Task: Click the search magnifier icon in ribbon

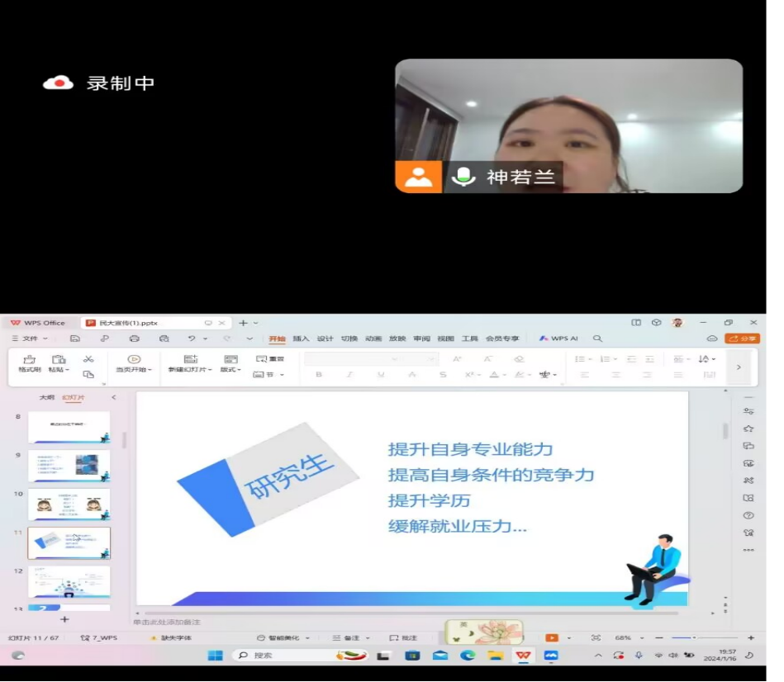Action: 597,339
